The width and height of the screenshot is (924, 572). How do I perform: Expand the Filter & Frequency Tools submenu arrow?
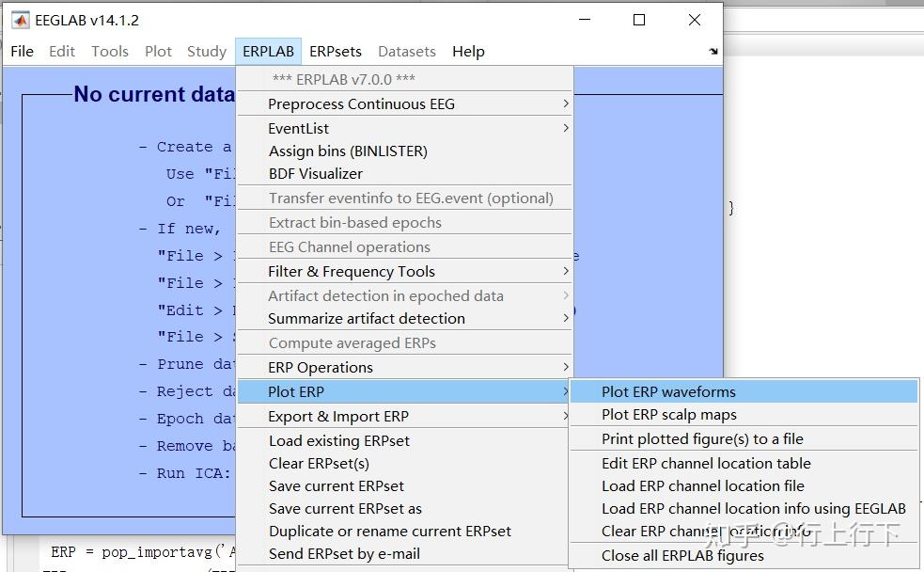click(566, 271)
